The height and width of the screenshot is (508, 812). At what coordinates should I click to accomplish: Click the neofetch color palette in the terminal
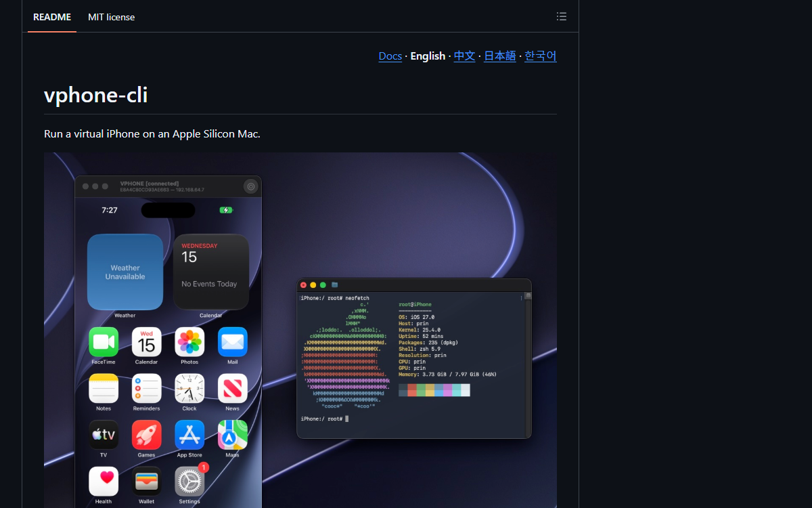434,390
